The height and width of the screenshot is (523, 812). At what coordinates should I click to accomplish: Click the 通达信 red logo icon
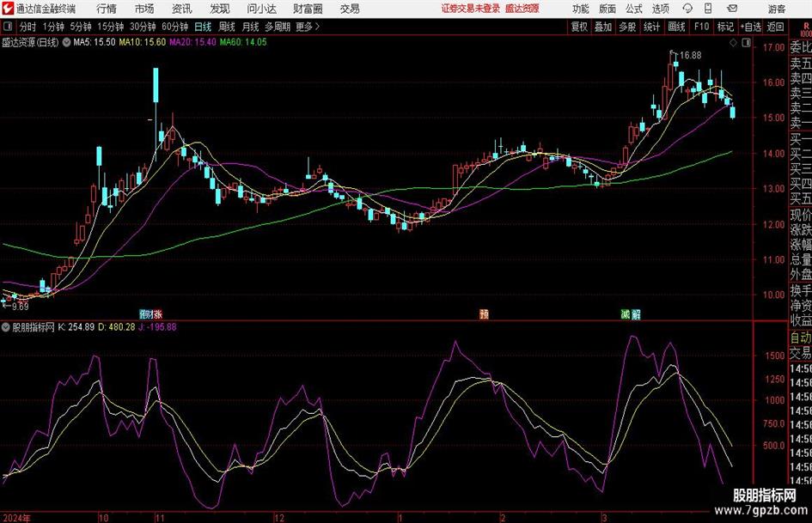tap(8, 9)
